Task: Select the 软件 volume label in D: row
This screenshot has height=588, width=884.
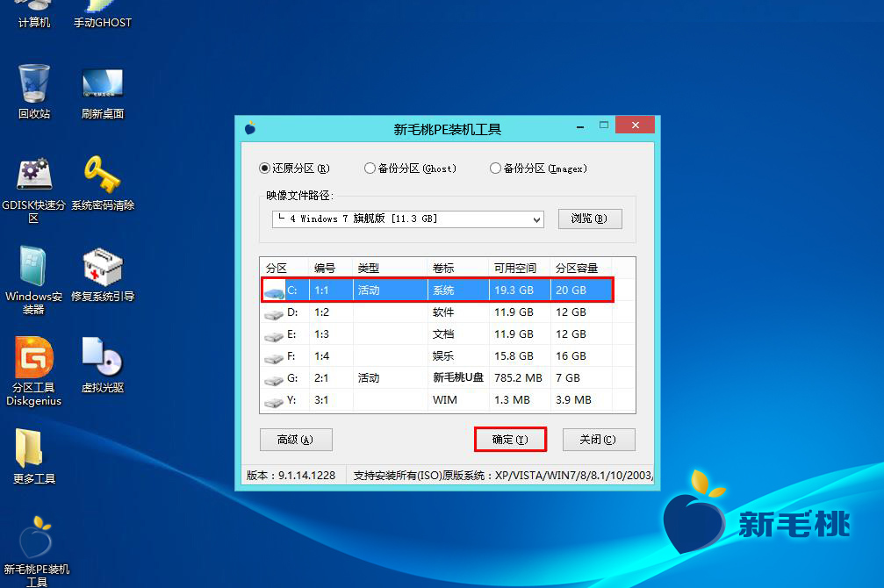Action: coord(443,312)
